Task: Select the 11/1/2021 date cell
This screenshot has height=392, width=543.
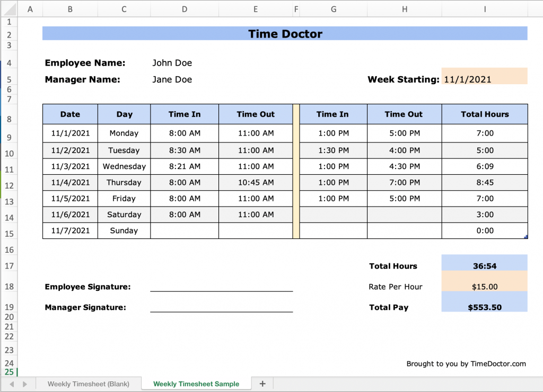Action: click(71, 133)
